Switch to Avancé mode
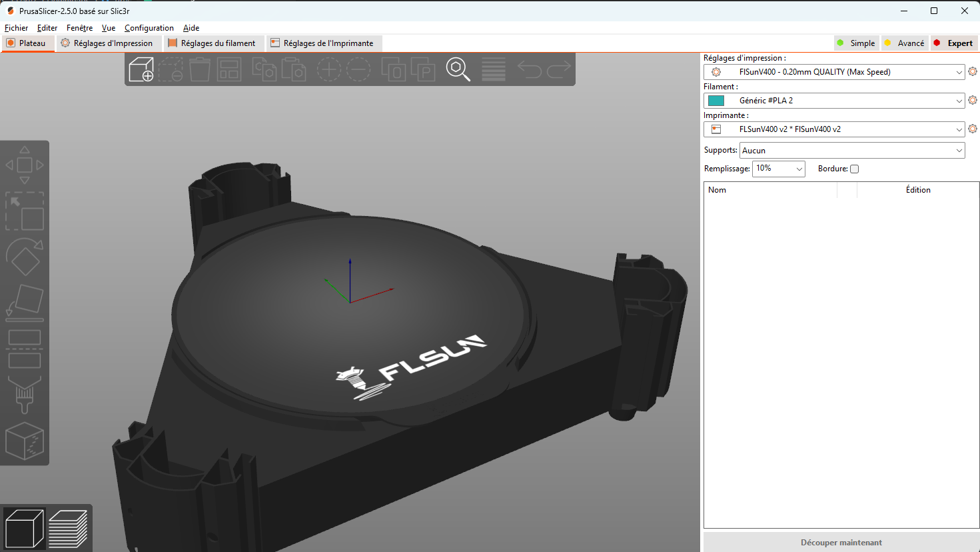 [x=904, y=43]
